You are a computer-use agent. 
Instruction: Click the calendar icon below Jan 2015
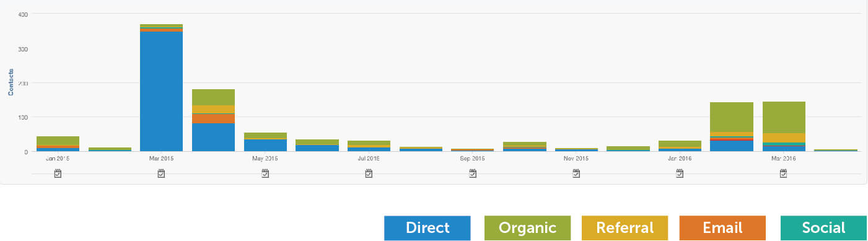58,173
